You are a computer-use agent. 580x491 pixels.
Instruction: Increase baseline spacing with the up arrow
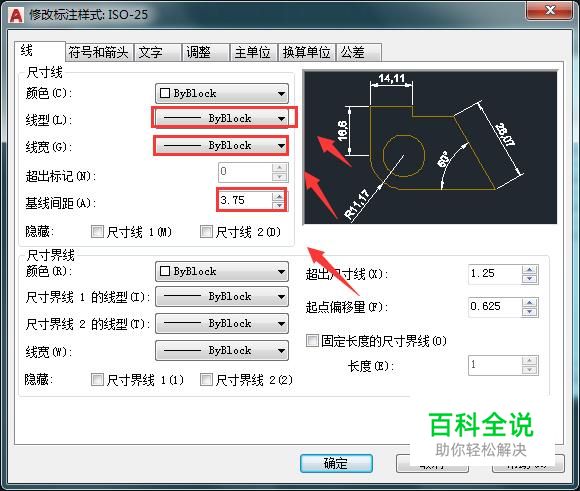tap(279, 196)
